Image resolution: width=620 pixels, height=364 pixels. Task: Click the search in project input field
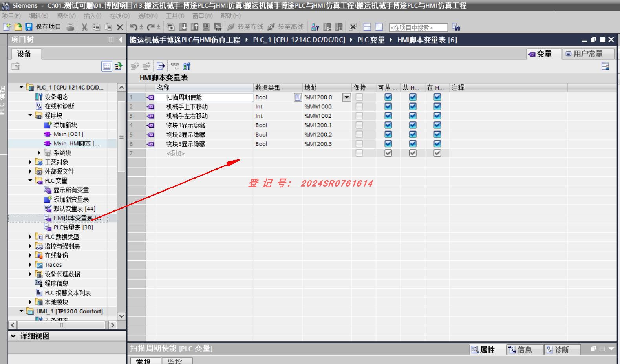(418, 27)
